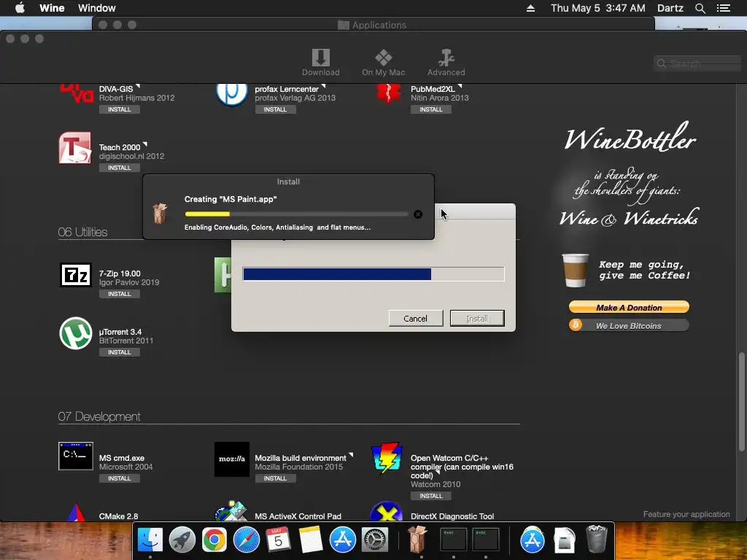Click the PubMed2XL icon
This screenshot has width=747, height=560.
[388, 93]
